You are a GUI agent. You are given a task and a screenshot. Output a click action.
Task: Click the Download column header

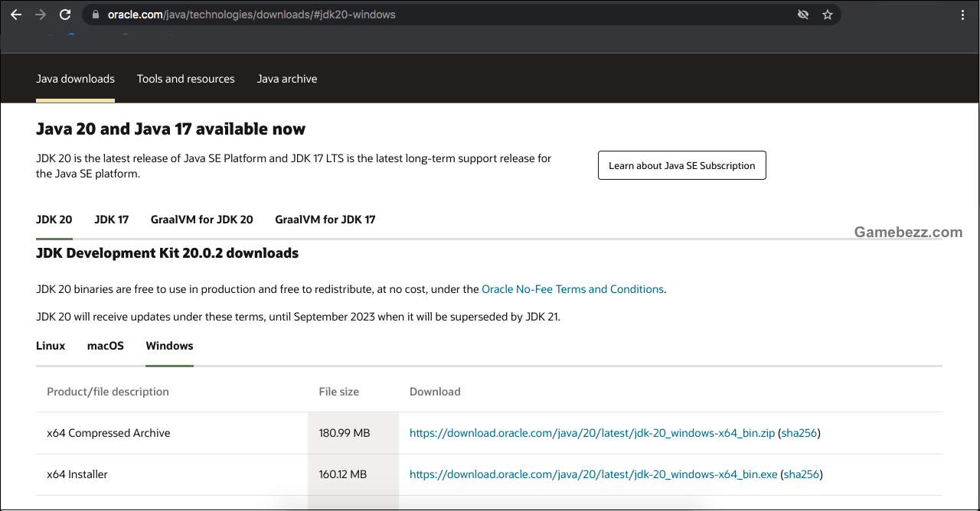435,392
